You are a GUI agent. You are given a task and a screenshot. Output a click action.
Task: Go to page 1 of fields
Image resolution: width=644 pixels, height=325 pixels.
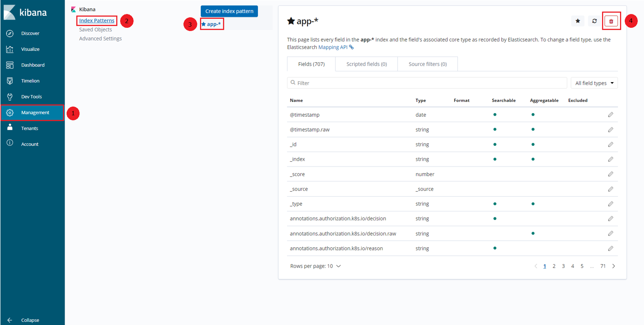(544, 266)
